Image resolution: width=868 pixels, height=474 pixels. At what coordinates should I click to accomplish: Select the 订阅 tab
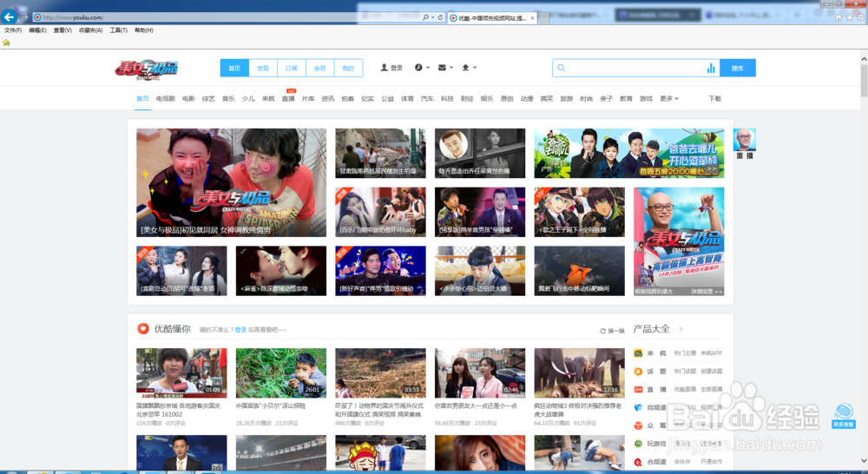pyautogui.click(x=292, y=68)
